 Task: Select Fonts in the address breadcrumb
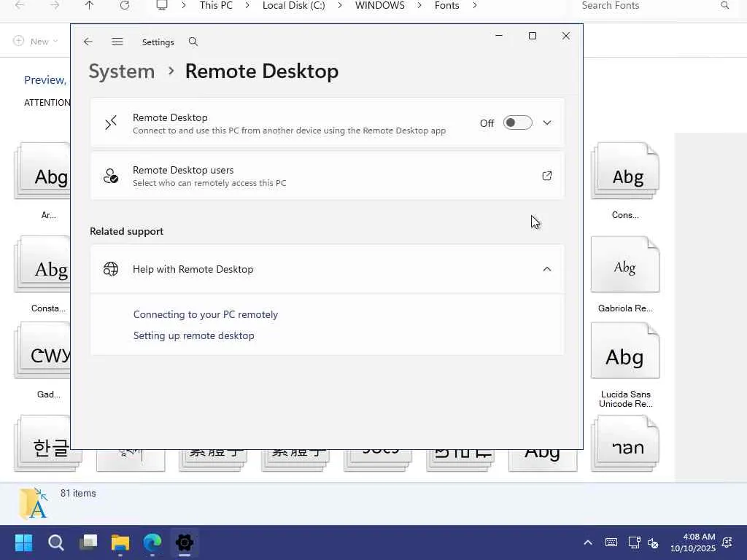(447, 5)
